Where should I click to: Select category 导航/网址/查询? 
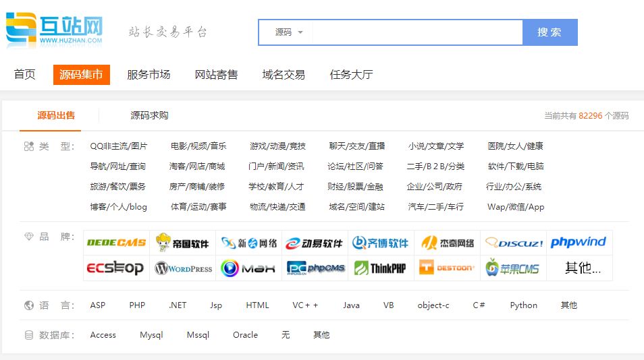[118, 167]
